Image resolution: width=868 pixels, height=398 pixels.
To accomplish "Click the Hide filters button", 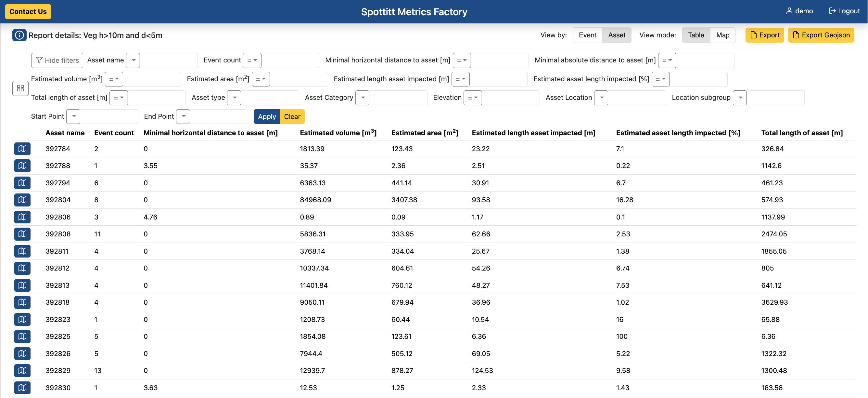I will (x=57, y=60).
